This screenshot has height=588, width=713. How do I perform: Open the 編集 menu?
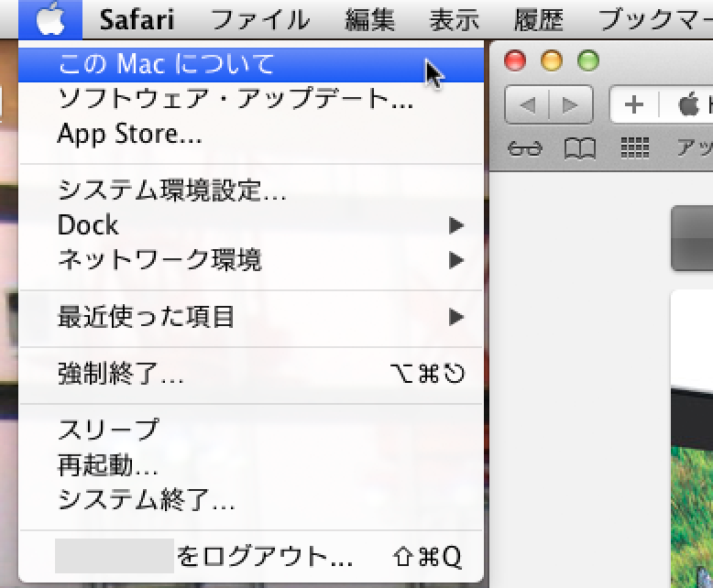coord(369,19)
